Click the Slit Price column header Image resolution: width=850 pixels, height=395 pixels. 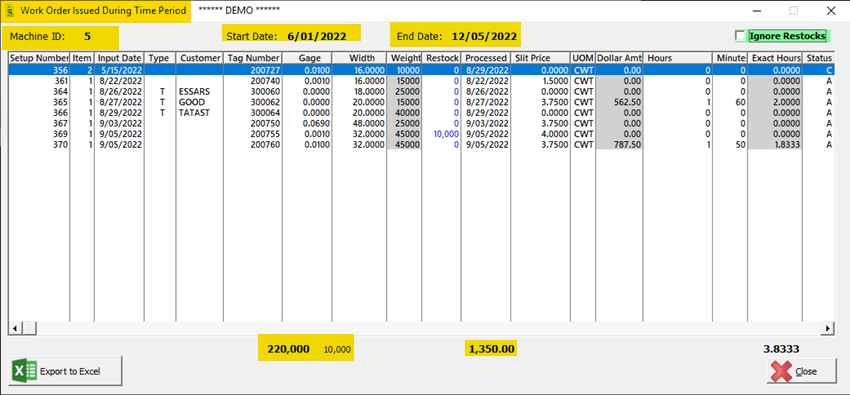point(540,58)
